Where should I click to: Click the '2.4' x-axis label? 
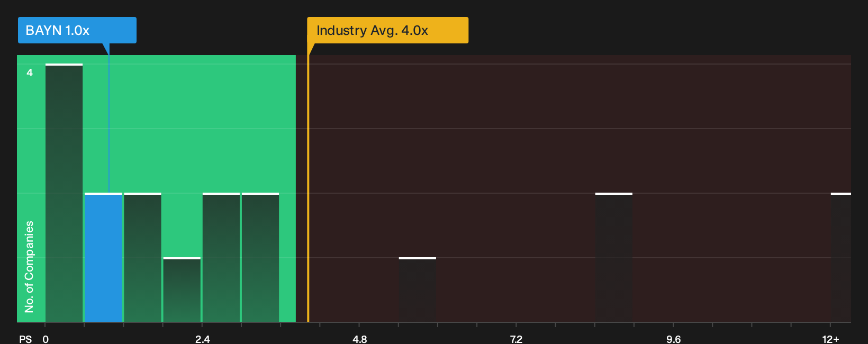point(203,339)
